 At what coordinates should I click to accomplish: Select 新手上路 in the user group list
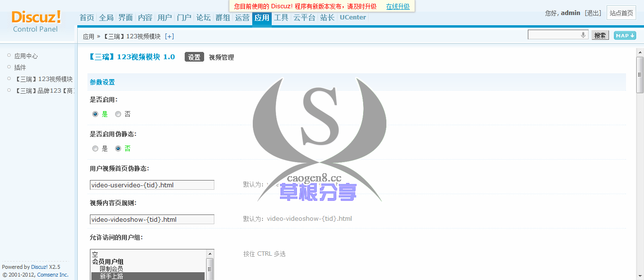pos(111,276)
